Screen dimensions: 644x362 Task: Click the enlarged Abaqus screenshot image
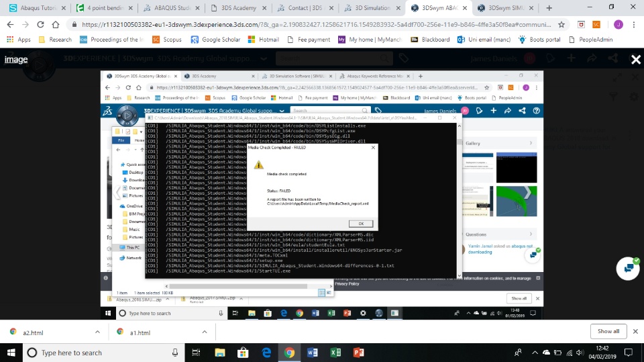322,195
